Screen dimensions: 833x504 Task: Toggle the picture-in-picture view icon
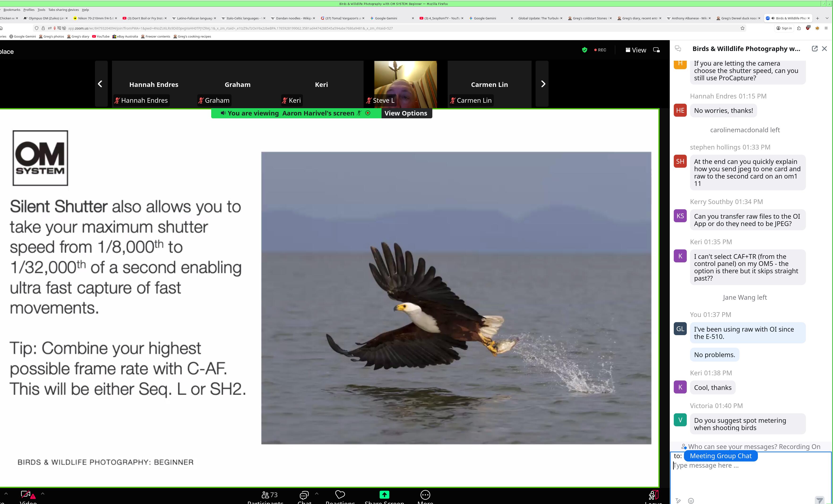(656, 50)
